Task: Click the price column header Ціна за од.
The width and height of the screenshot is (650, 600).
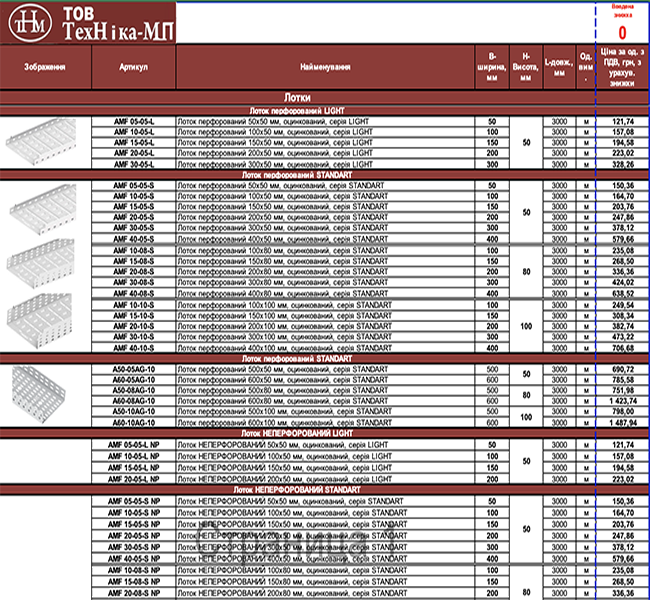Action: [x=622, y=67]
